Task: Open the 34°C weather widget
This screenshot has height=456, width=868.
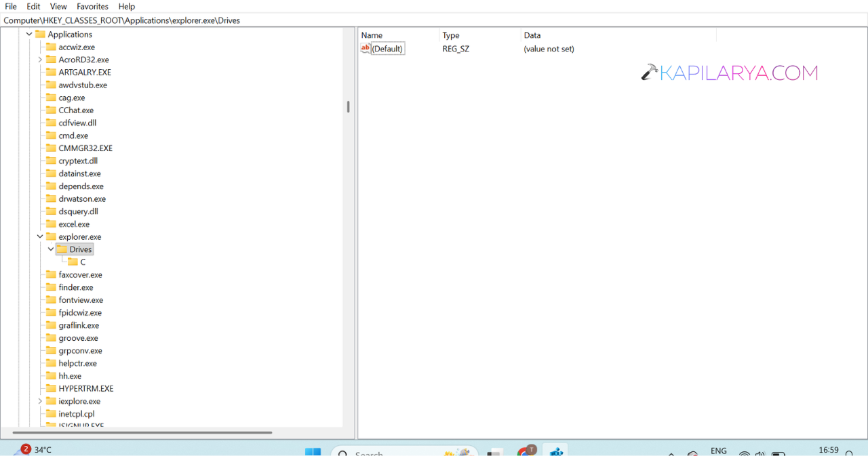Action: pyautogui.click(x=33, y=450)
